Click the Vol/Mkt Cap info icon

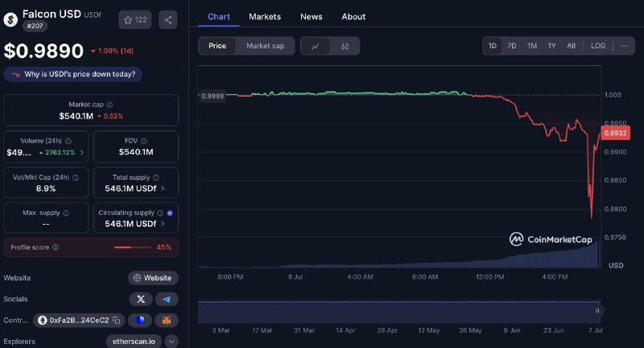pos(76,177)
